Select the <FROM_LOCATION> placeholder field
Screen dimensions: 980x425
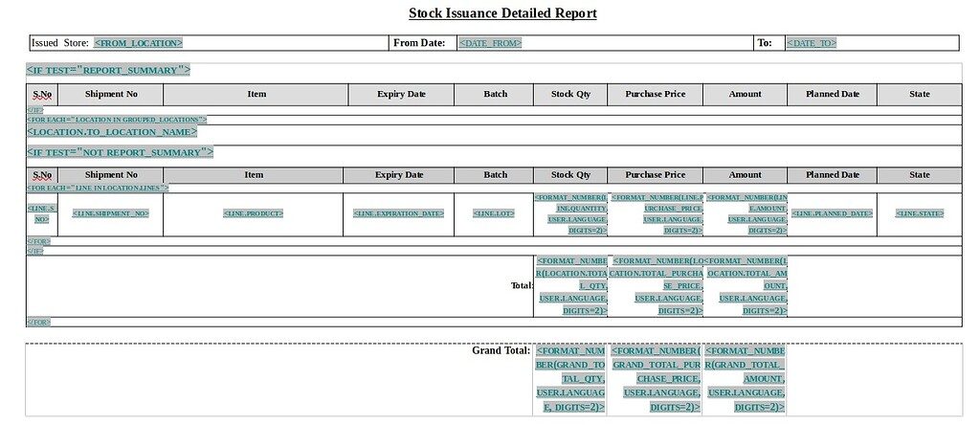[x=138, y=43]
